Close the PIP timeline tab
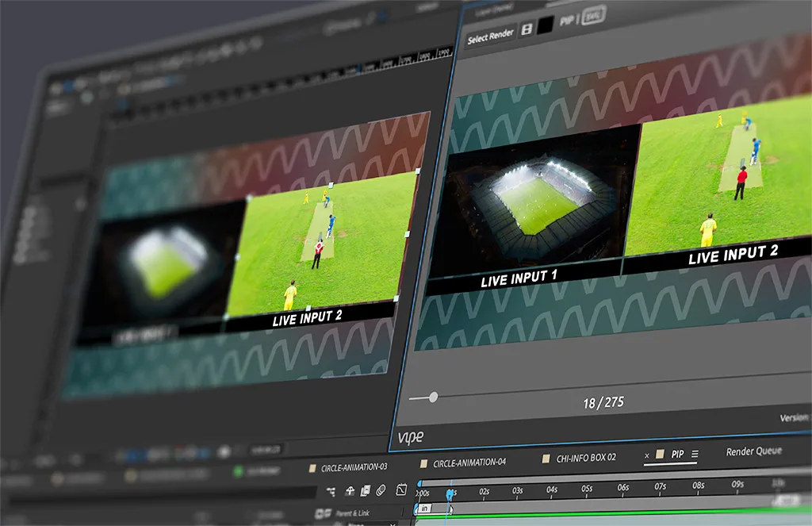Viewport: 812px width, 526px height. pos(647,455)
